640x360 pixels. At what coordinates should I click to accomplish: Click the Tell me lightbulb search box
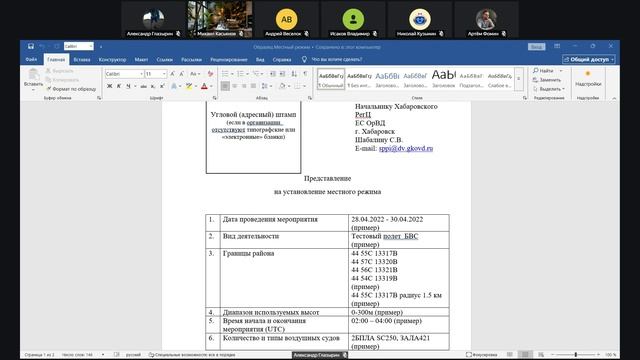click(x=333, y=60)
